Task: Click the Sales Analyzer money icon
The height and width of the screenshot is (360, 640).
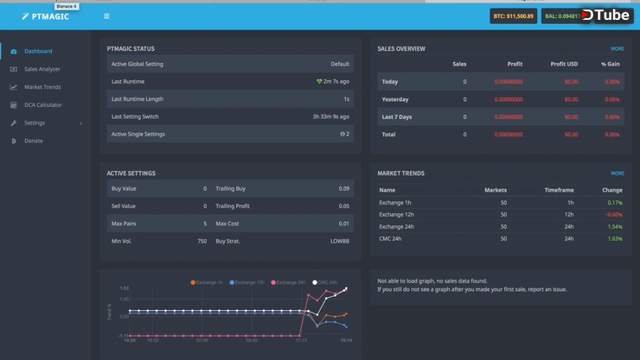Action: tap(13, 69)
